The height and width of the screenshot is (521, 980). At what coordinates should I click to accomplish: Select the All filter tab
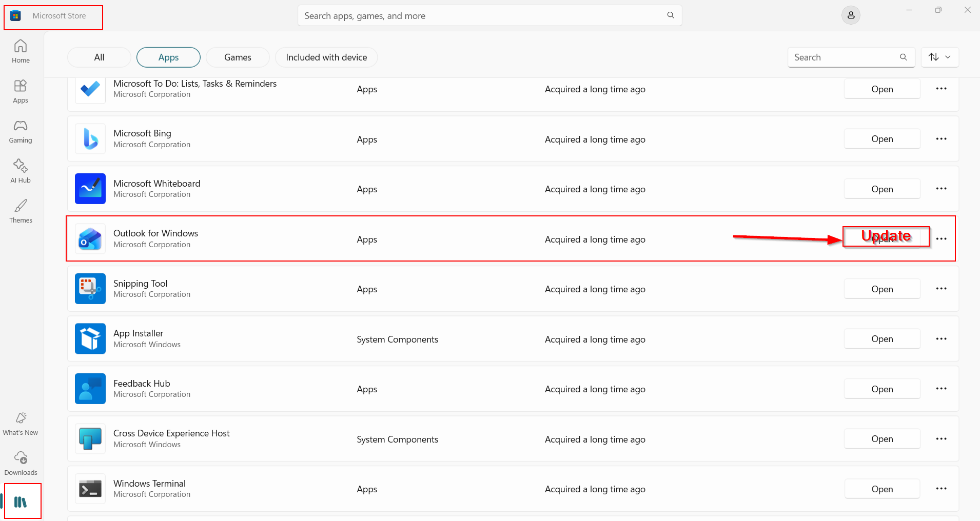tap(99, 57)
